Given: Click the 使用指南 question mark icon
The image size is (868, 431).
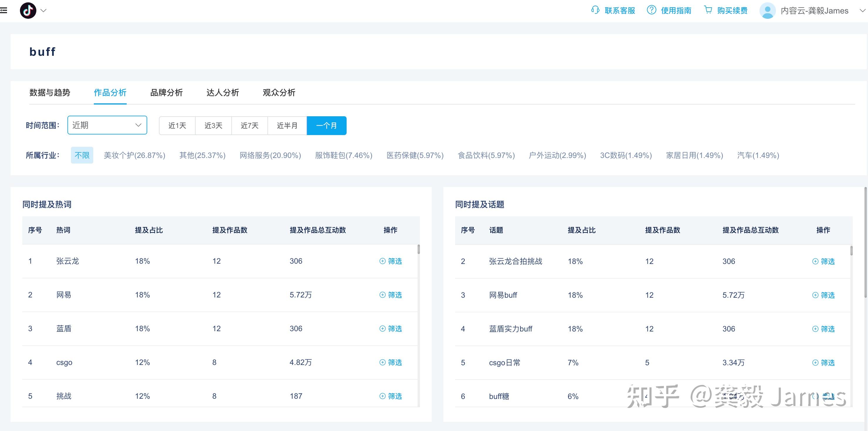Looking at the screenshot, I should [651, 11].
